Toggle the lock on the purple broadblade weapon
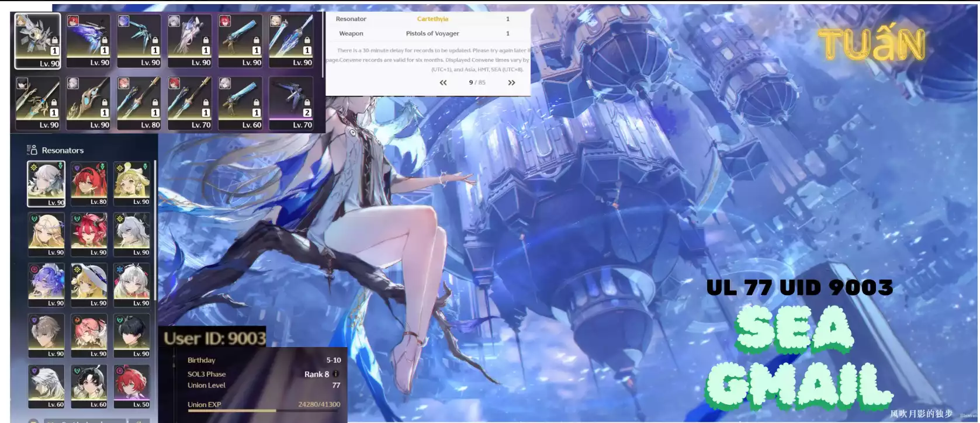Screen dimensions: 980x423 (105, 41)
